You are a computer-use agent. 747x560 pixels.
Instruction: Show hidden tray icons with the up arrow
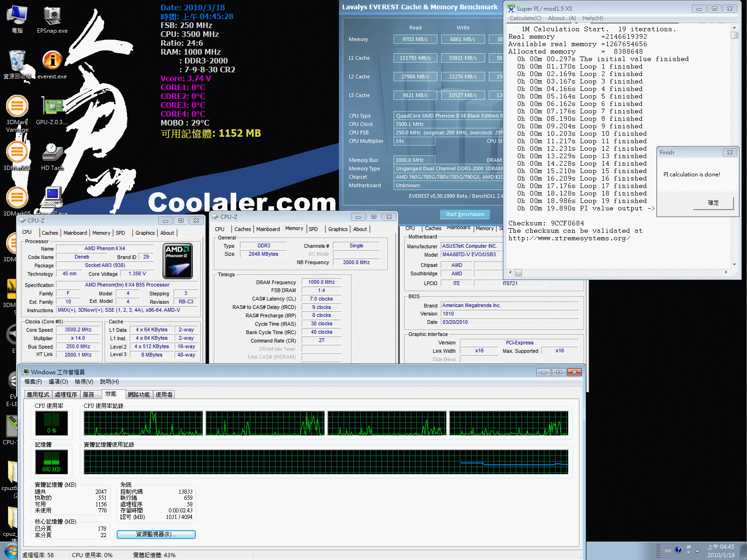tap(698, 551)
